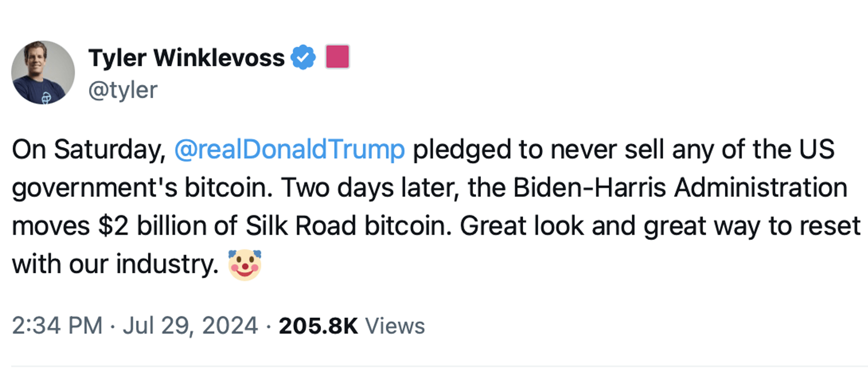Click the pink square affiliation badge

(337, 57)
